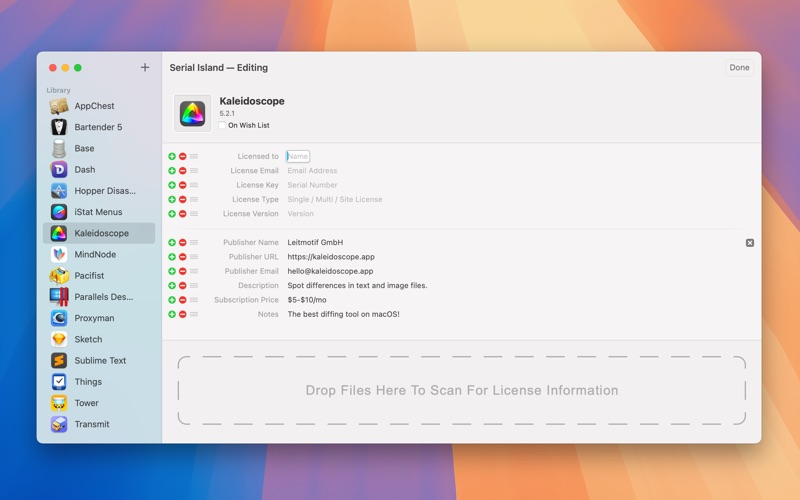Image resolution: width=800 pixels, height=500 pixels.
Task: Select Proxyman in the sidebar
Action: [99, 318]
